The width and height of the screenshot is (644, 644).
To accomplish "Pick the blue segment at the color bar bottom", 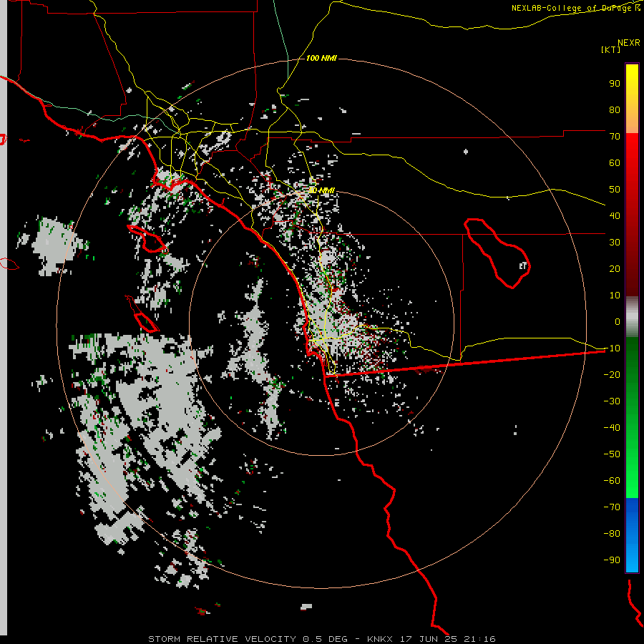I will (632, 535).
